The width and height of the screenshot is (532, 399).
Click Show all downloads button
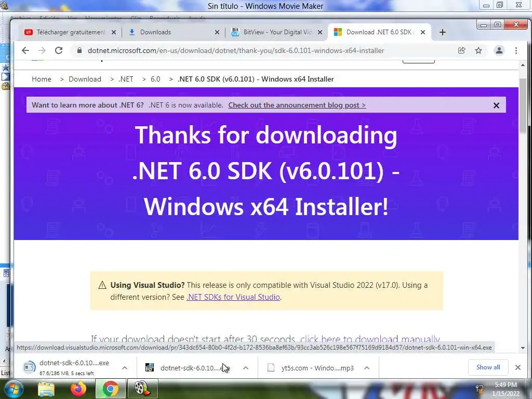click(x=488, y=367)
